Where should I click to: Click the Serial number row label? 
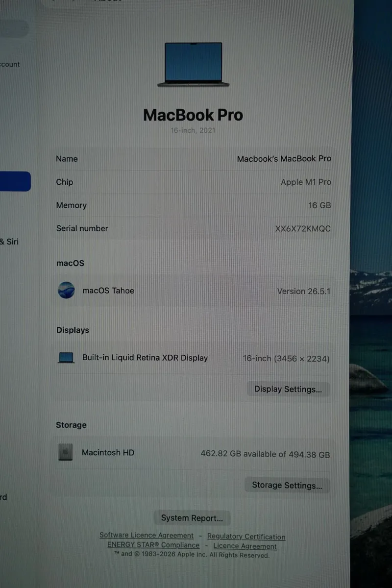point(82,228)
